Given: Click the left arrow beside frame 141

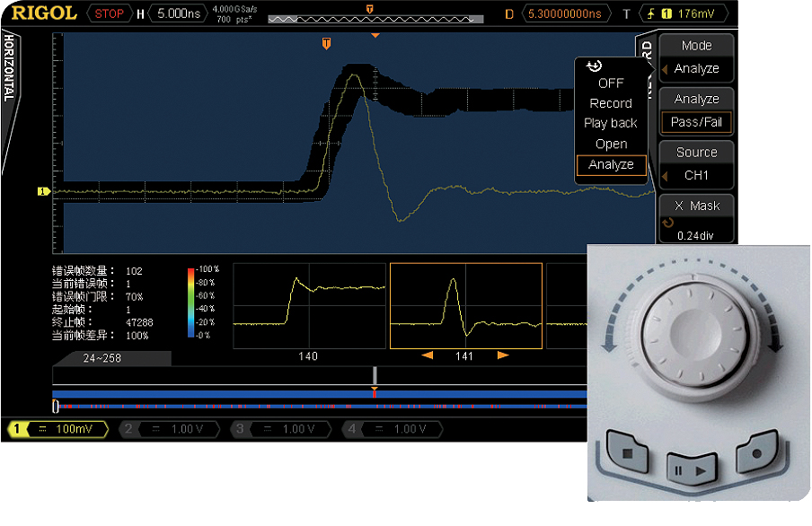Looking at the screenshot, I should (428, 356).
